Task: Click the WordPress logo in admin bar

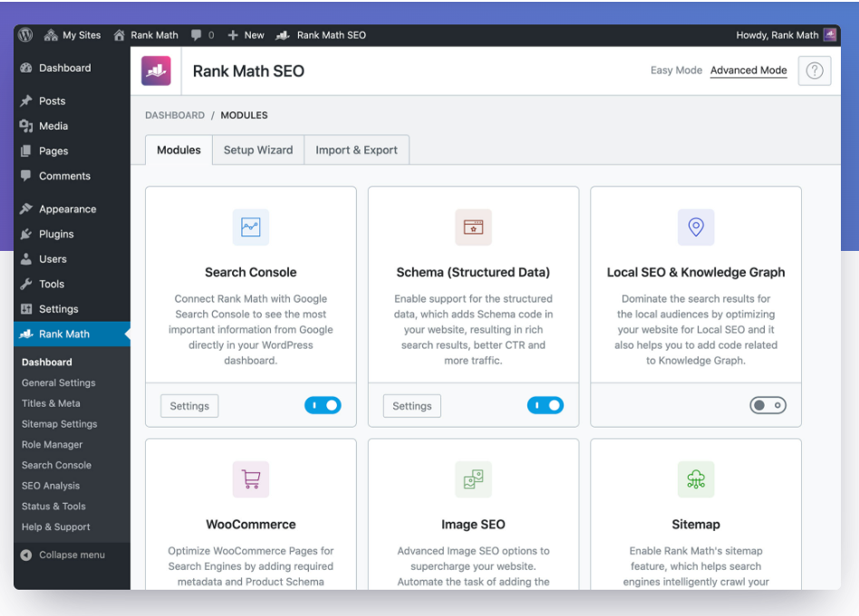Action: (x=25, y=35)
